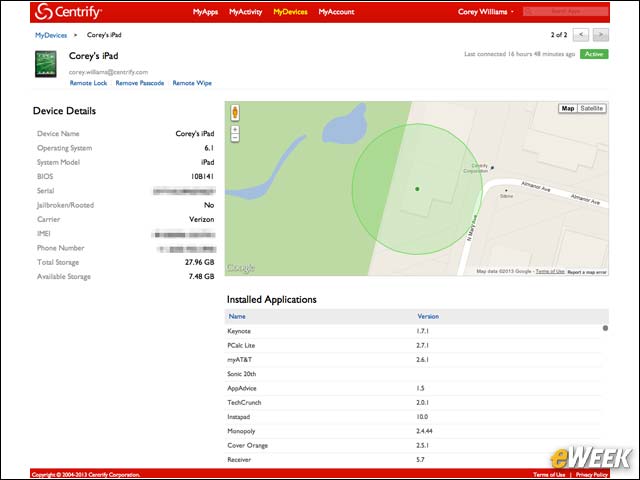Select the Instapad application row
This screenshot has height=480, width=640.
(x=413, y=417)
